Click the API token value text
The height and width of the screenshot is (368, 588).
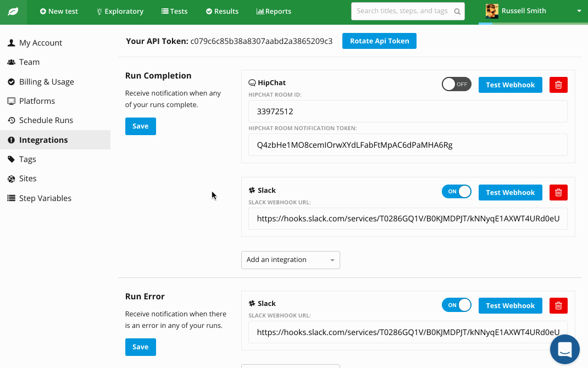[x=262, y=41]
